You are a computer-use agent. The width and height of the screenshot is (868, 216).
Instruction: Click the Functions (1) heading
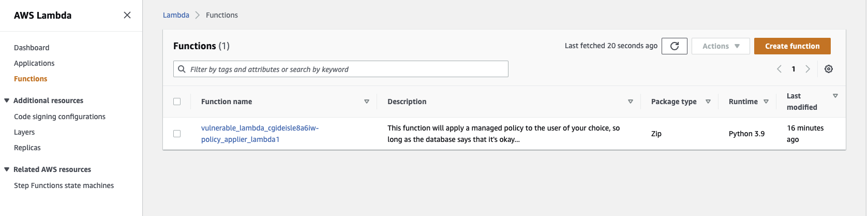(x=201, y=46)
